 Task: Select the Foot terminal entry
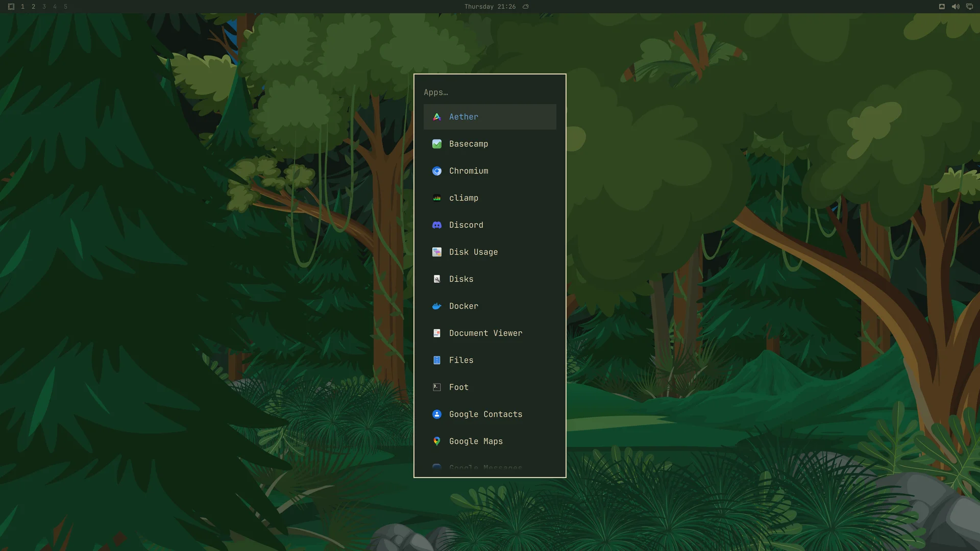[490, 387]
